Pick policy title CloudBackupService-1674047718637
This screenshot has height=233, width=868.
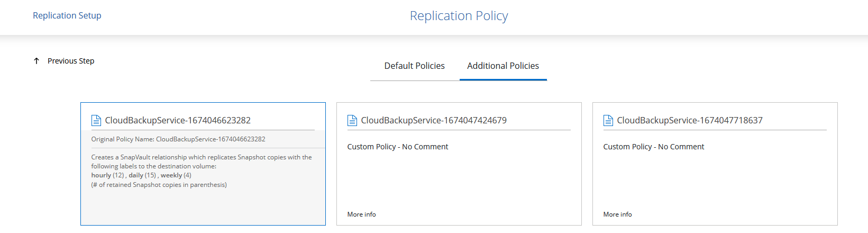click(690, 121)
